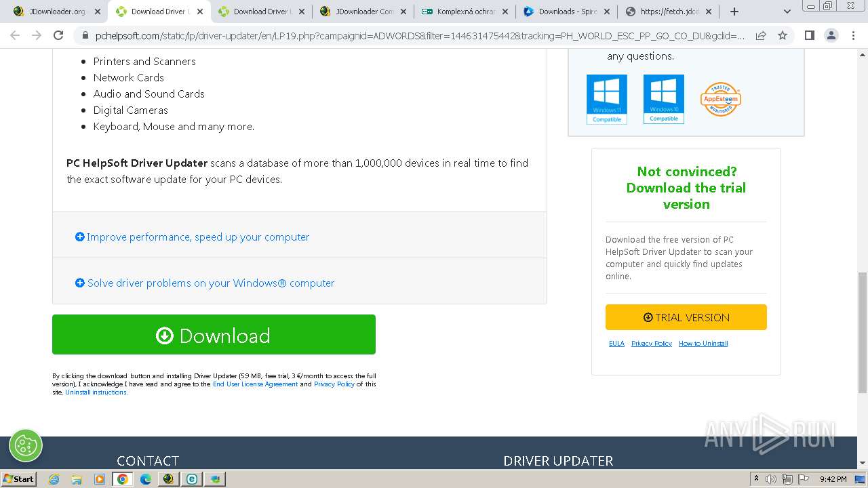868x488 pixels.
Task: Close the active Download Driver tab
Action: click(199, 12)
